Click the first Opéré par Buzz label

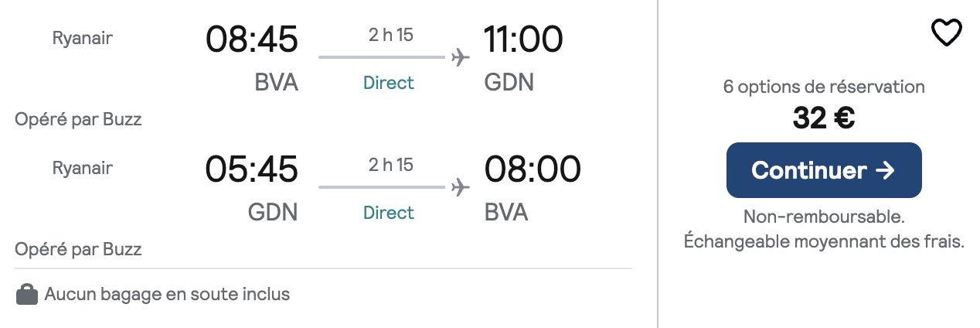click(x=78, y=120)
